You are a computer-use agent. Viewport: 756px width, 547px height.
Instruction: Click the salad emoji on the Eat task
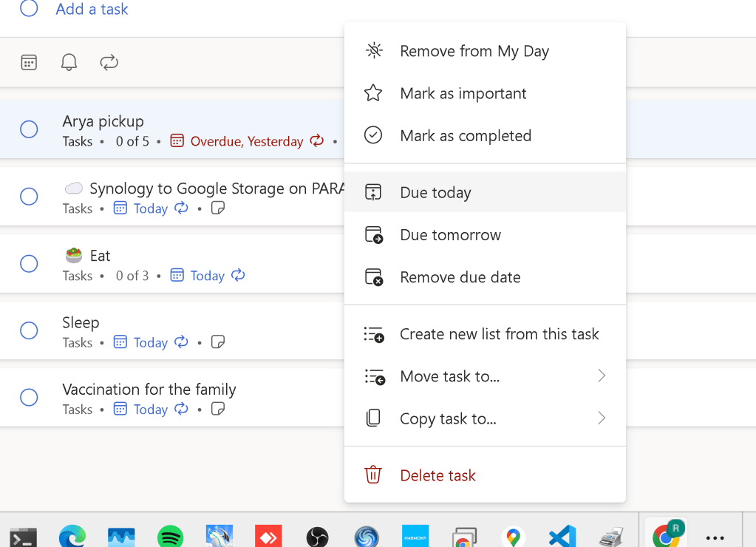(x=74, y=255)
